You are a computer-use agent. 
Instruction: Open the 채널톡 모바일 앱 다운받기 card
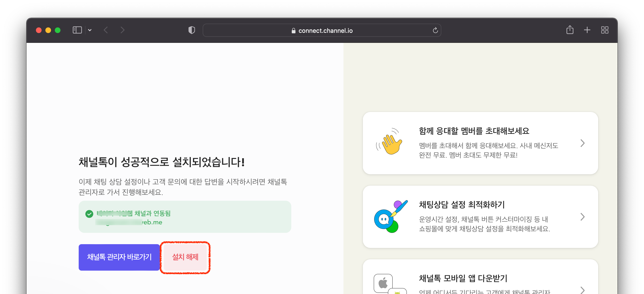coord(480,277)
